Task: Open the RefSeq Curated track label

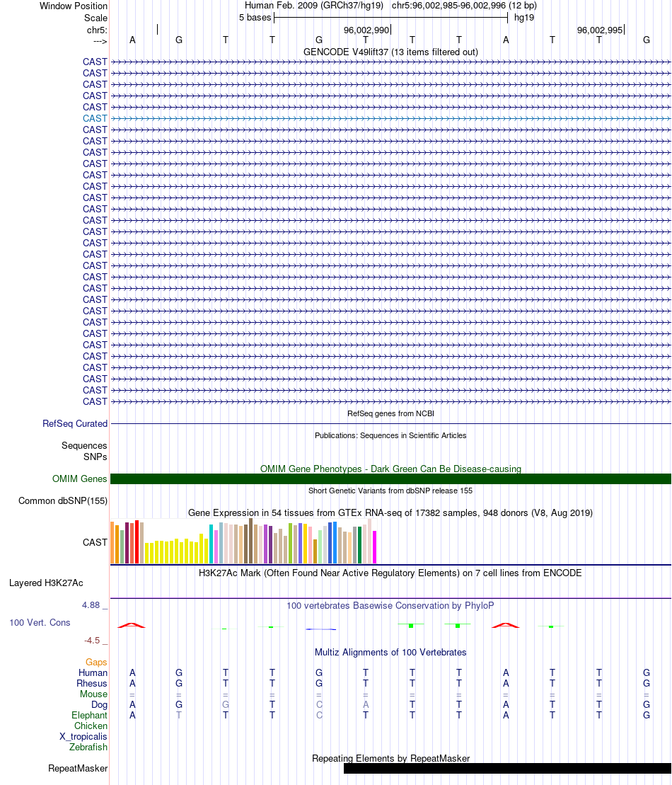Action: click(x=75, y=423)
